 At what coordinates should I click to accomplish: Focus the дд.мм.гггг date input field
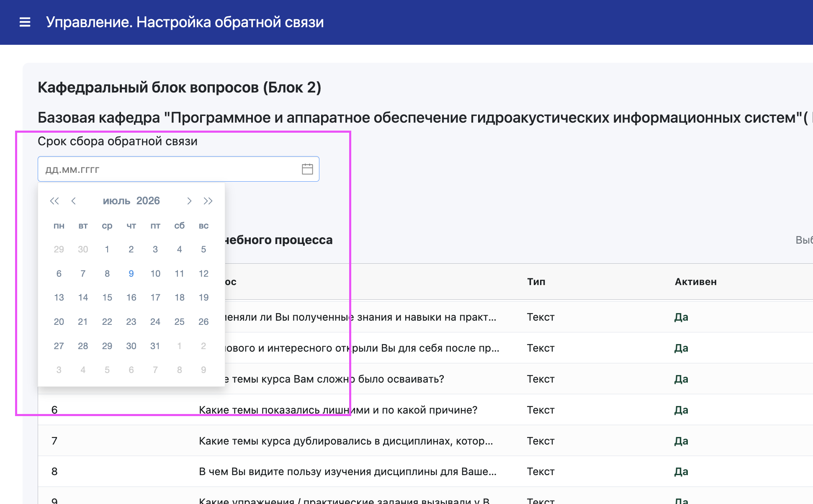pos(178,169)
